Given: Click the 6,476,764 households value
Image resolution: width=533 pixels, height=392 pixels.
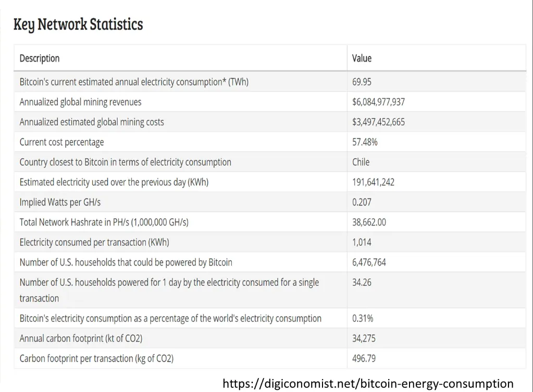Looking at the screenshot, I should pyautogui.click(x=369, y=262).
